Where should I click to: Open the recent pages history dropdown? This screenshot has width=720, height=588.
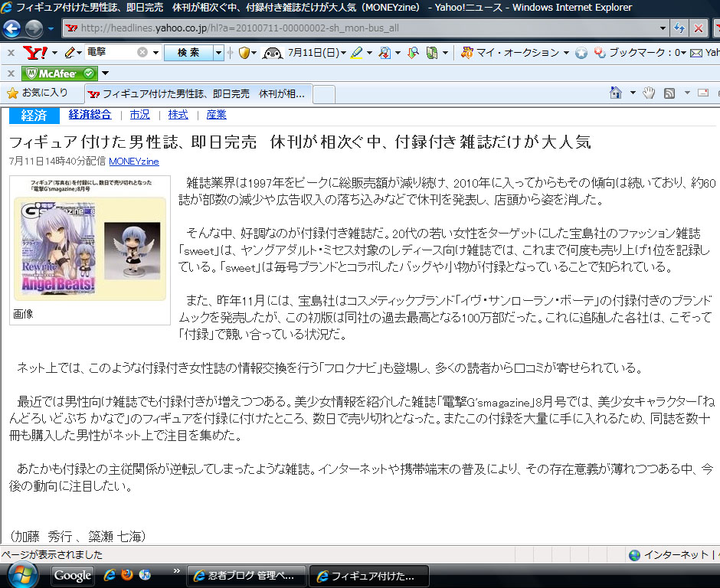pyautogui.click(x=51, y=28)
